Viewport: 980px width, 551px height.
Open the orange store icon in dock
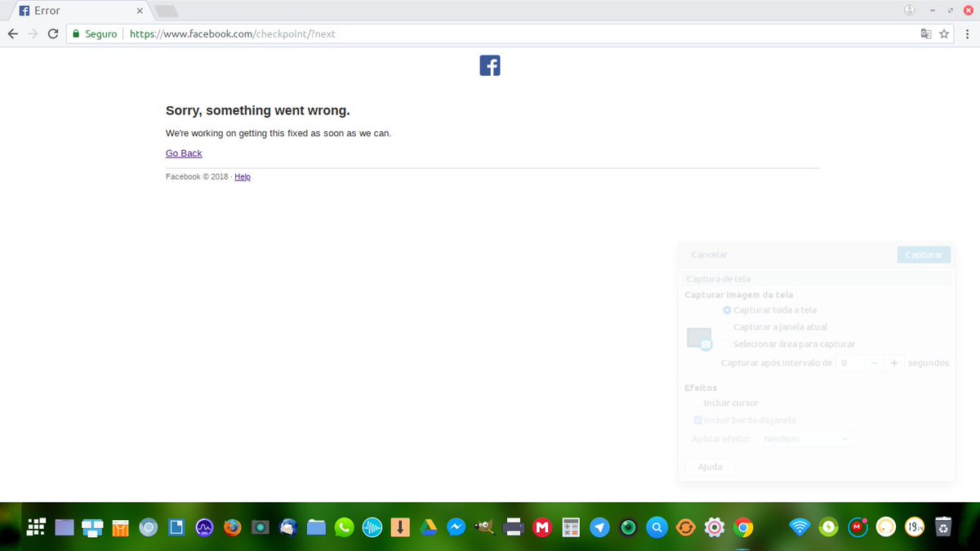tap(120, 528)
